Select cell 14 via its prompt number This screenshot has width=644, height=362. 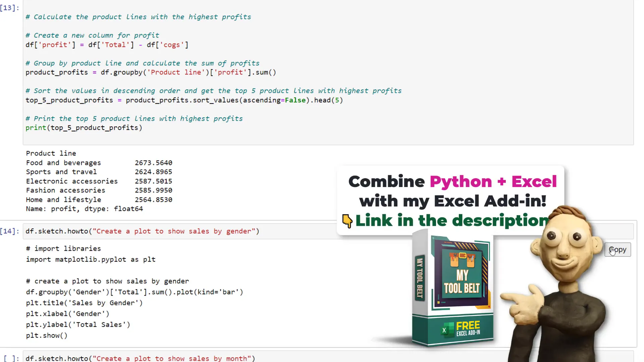click(10, 231)
